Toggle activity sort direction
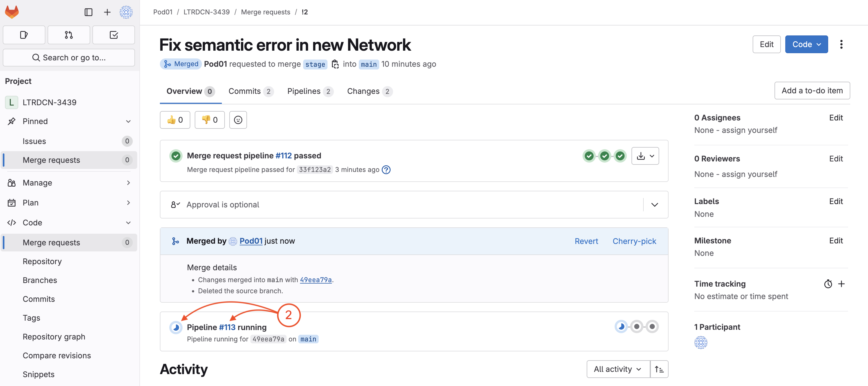The image size is (868, 386). [659, 369]
